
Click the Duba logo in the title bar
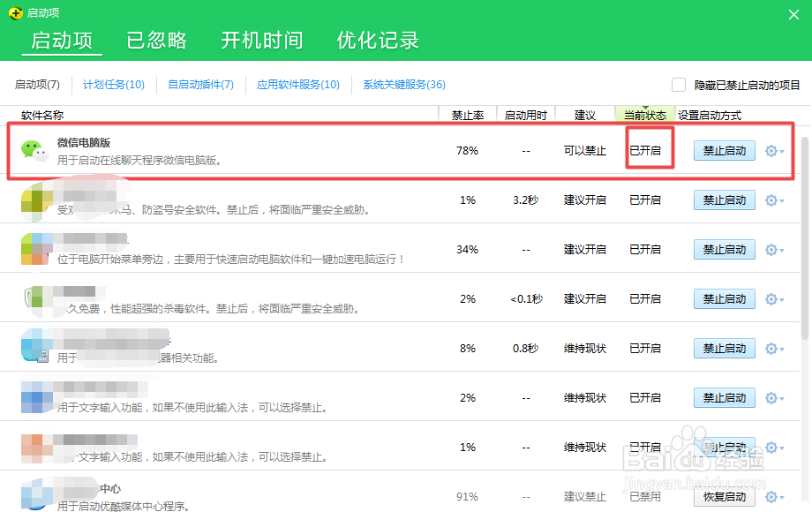[15, 12]
